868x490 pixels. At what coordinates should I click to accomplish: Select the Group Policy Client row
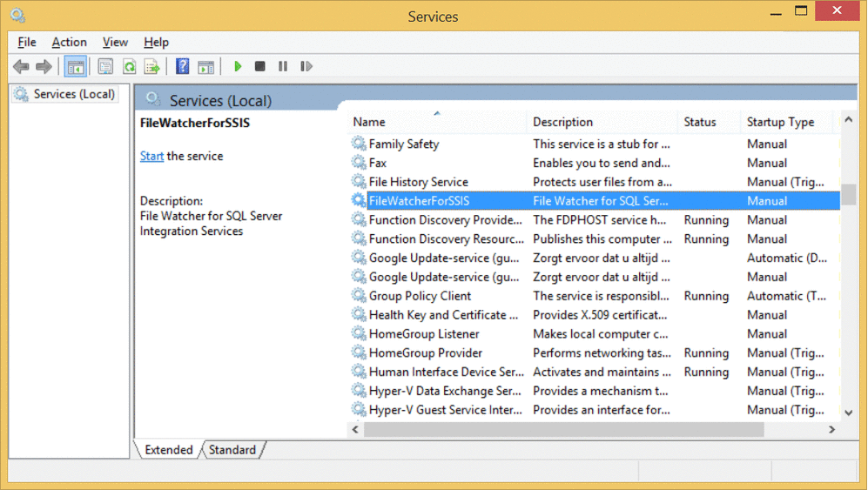point(595,296)
